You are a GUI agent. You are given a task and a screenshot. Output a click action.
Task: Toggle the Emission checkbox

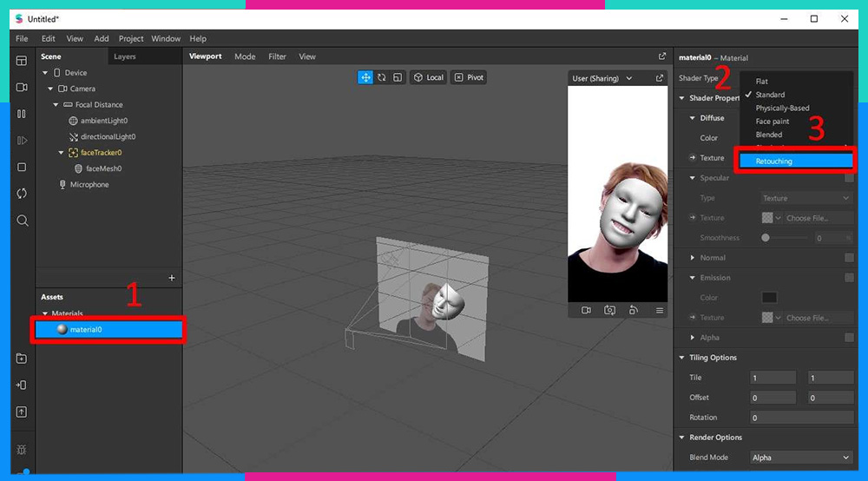849,278
